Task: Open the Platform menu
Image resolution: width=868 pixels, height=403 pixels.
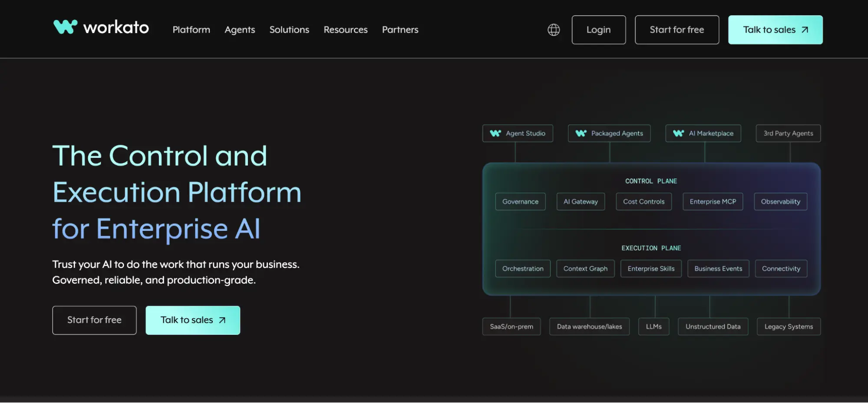Action: 191,30
